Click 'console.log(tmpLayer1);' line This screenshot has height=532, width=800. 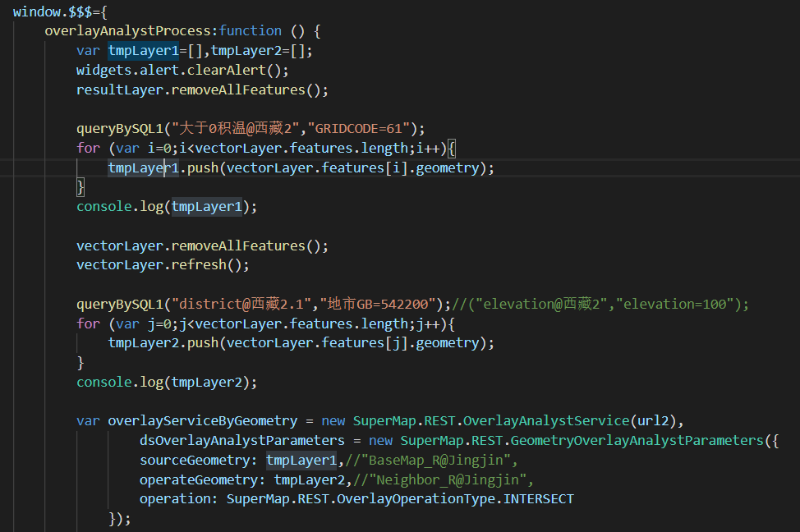coord(167,207)
